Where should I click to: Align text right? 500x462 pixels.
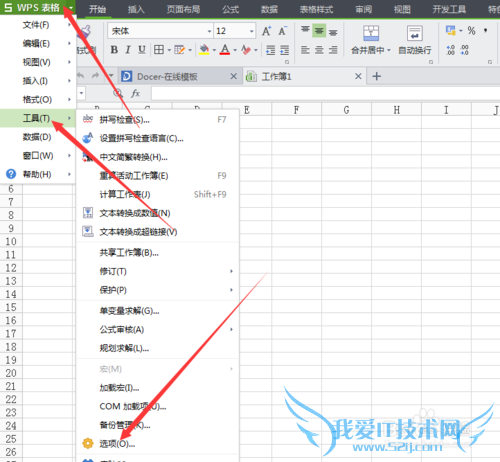333,50
